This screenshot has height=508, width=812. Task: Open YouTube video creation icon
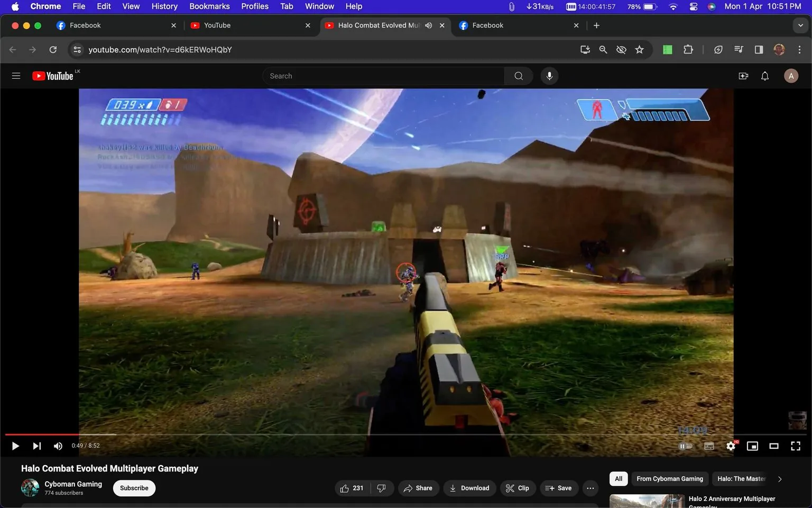[x=743, y=76]
